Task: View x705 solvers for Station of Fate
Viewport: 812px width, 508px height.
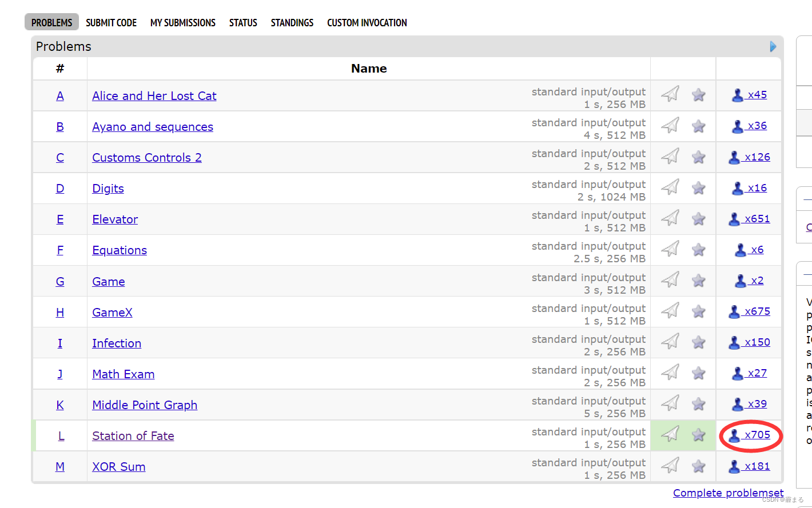Action: coord(750,435)
